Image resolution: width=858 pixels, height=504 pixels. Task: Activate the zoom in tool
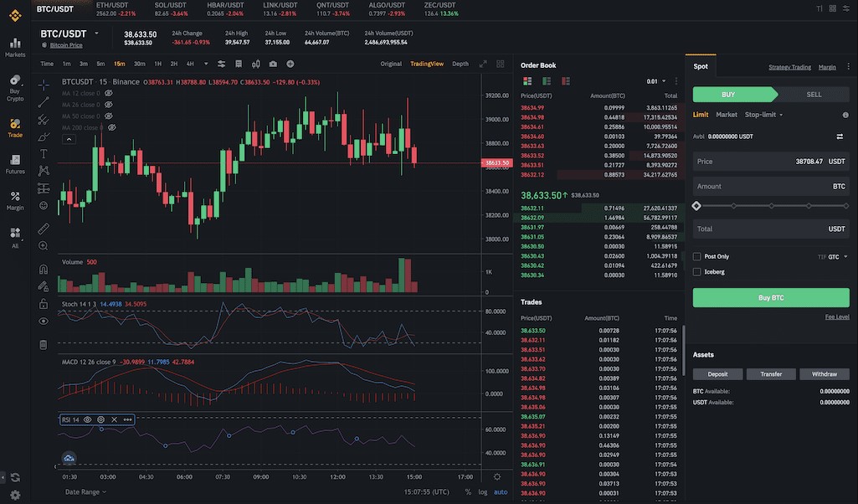tap(44, 245)
